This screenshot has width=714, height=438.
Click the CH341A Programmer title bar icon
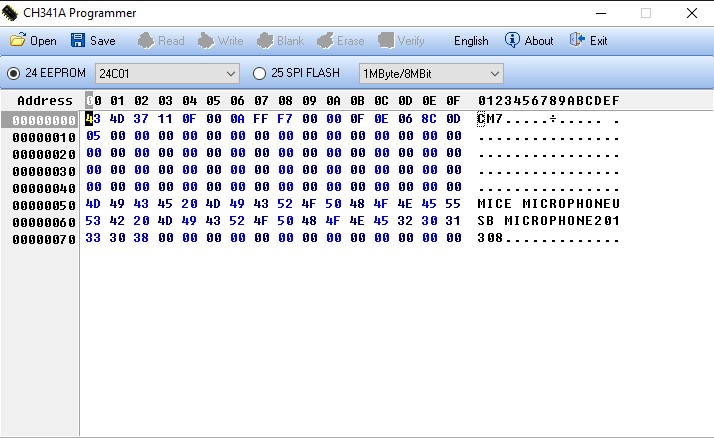click(11, 13)
